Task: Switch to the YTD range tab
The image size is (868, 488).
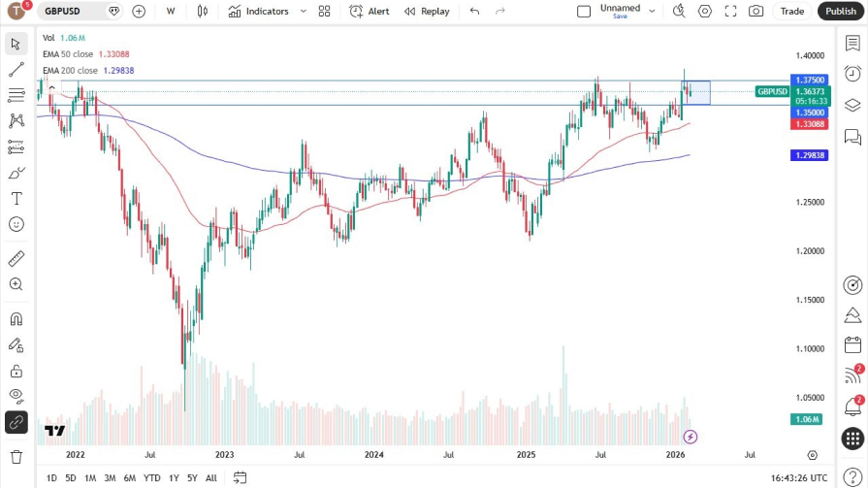Action: tap(151, 477)
